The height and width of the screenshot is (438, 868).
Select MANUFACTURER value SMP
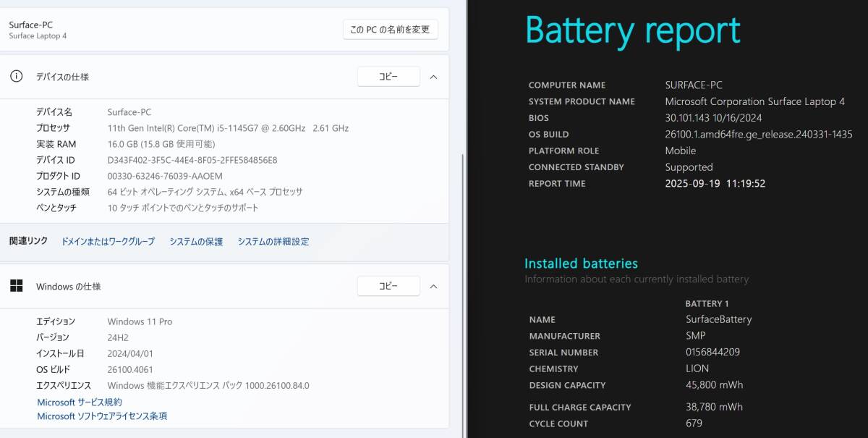coord(695,336)
